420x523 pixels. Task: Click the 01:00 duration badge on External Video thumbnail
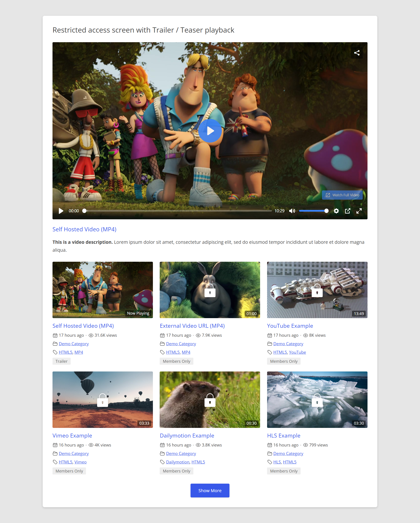click(251, 314)
